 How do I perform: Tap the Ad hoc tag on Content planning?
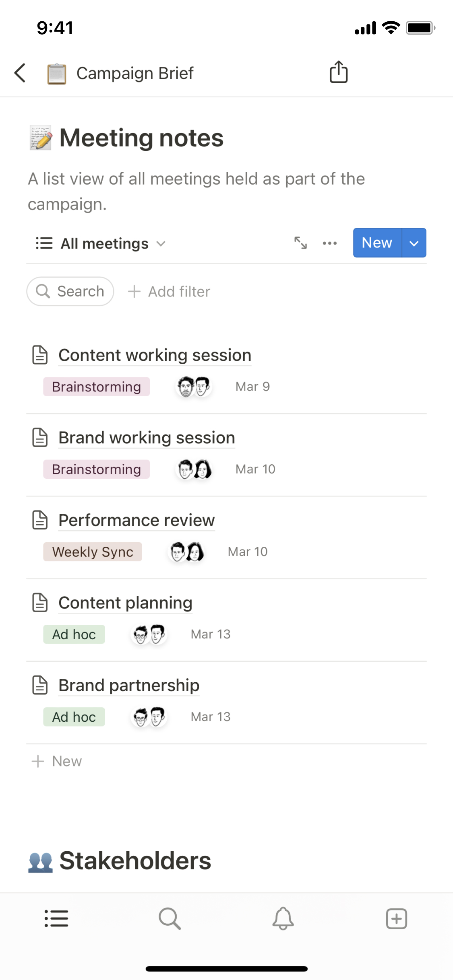click(74, 634)
